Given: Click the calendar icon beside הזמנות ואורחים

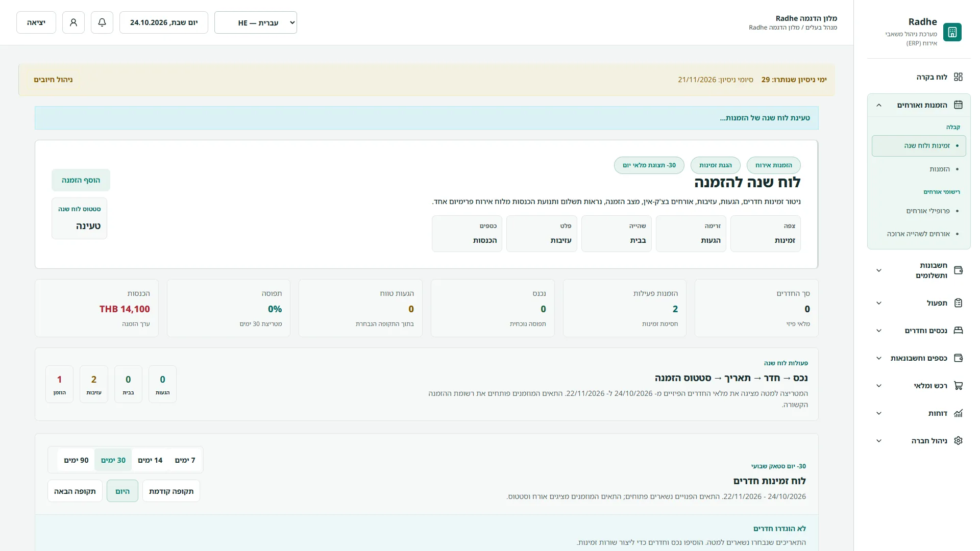Looking at the screenshot, I should 958,105.
